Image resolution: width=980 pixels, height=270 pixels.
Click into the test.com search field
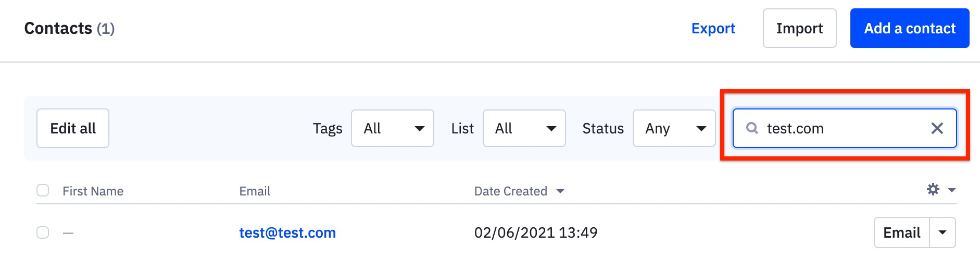(844, 128)
